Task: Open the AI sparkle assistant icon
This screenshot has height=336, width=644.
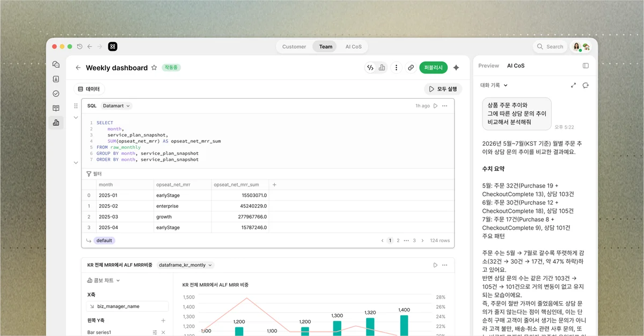Action: (x=456, y=68)
